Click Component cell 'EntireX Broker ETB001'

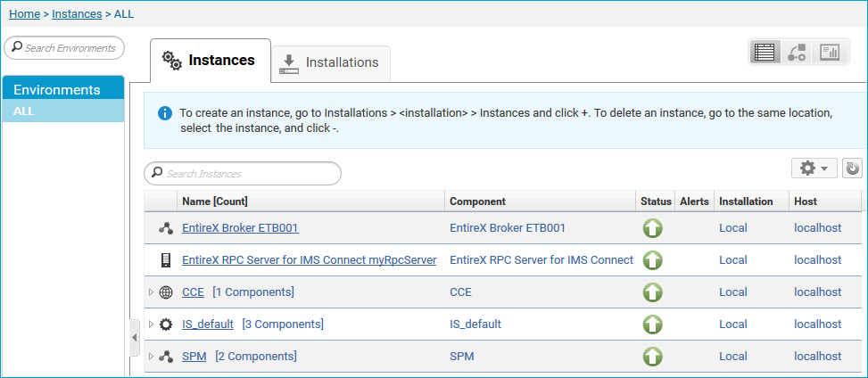508,228
